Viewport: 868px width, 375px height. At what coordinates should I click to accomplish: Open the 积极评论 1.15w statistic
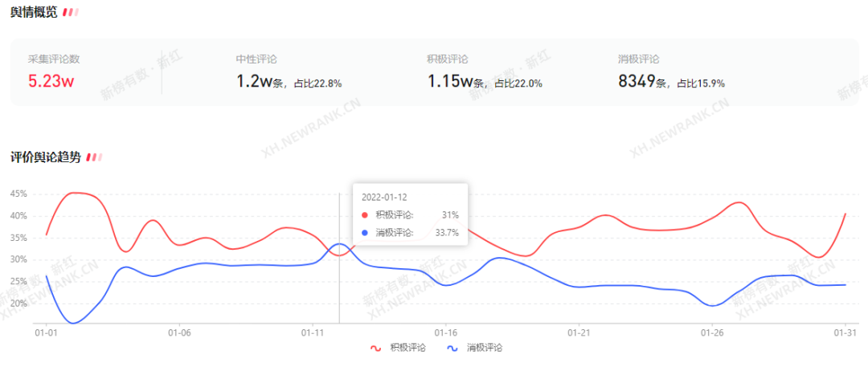[485, 82]
